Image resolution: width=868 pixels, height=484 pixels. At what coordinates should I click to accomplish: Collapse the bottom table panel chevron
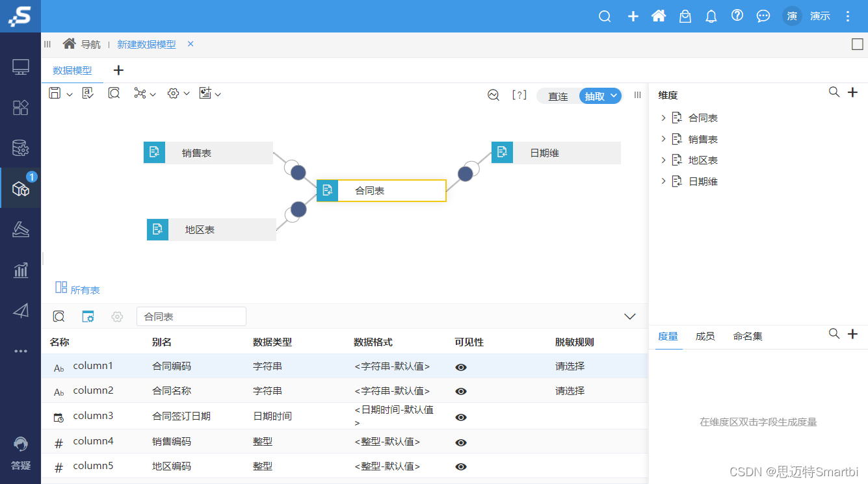(629, 316)
